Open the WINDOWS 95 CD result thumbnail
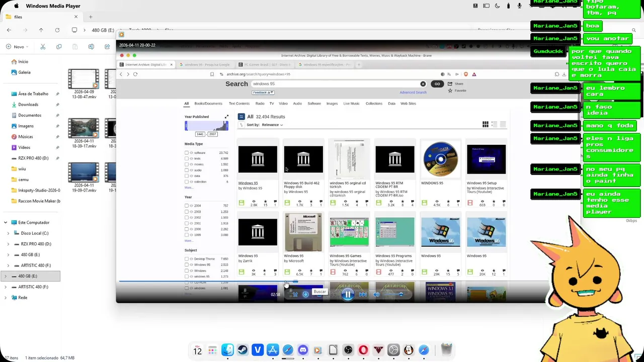 440,159
